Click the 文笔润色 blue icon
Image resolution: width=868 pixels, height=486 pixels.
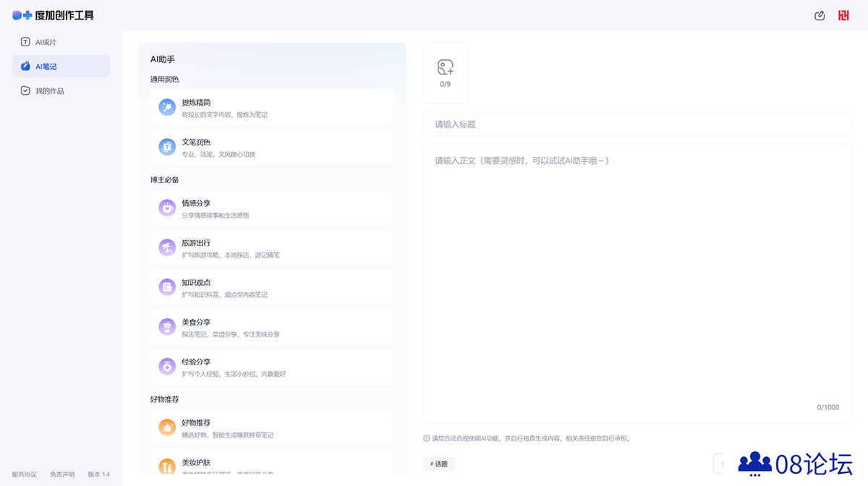pyautogui.click(x=167, y=148)
